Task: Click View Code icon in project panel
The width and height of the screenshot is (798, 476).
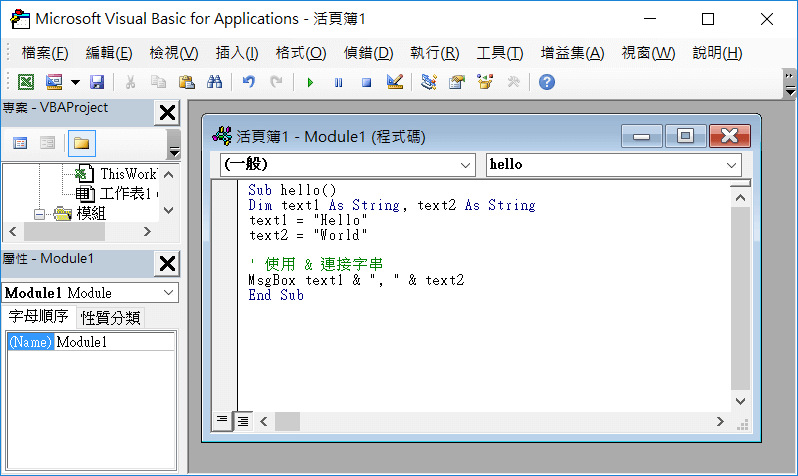Action: (x=20, y=143)
